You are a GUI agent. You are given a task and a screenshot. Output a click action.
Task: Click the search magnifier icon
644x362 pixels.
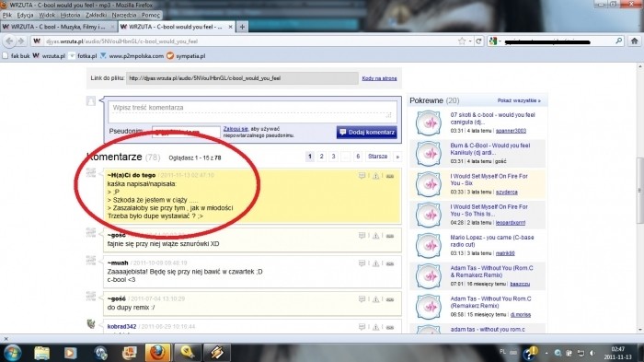[x=618, y=41]
